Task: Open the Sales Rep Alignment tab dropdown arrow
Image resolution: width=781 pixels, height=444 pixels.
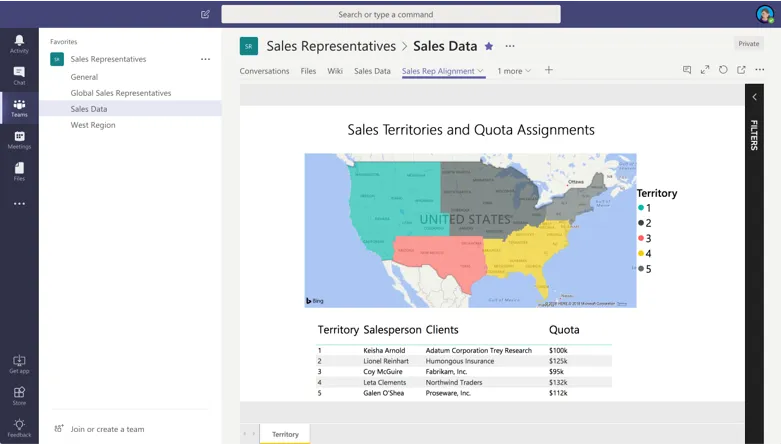Action: tap(481, 71)
